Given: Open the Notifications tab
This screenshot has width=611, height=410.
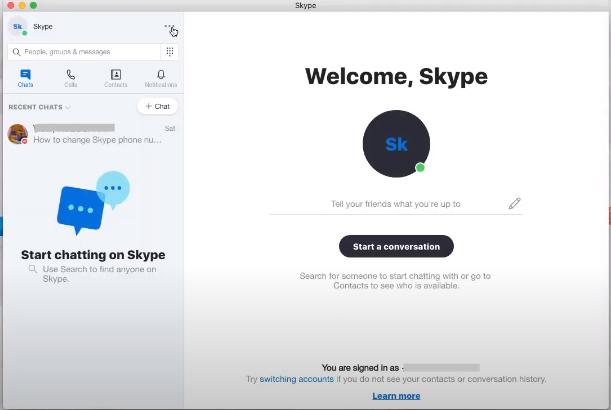Looking at the screenshot, I should coord(161,78).
